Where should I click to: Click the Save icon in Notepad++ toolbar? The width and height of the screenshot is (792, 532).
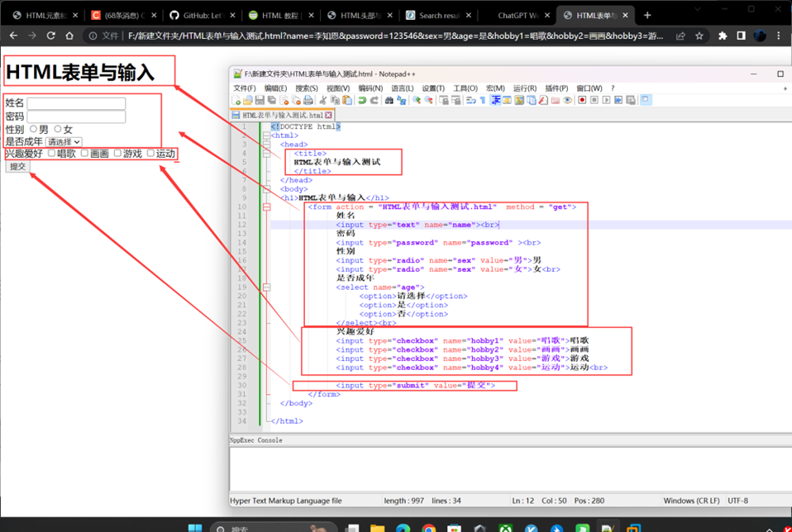(260, 100)
